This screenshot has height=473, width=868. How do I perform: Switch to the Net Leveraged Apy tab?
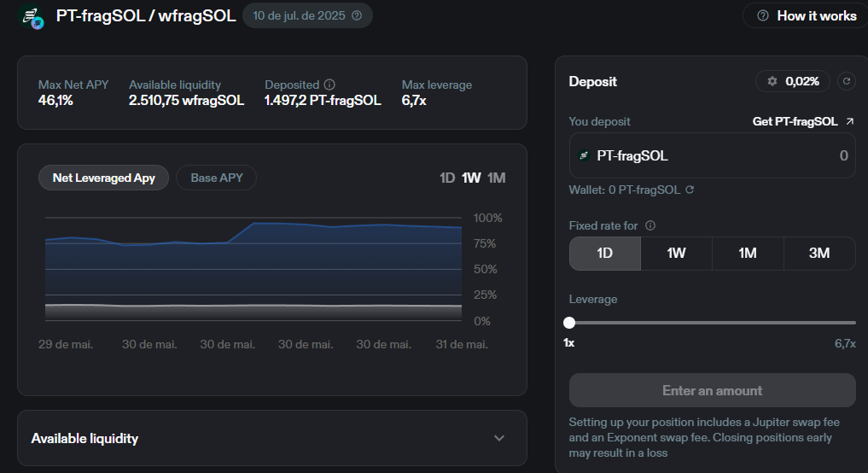(103, 178)
